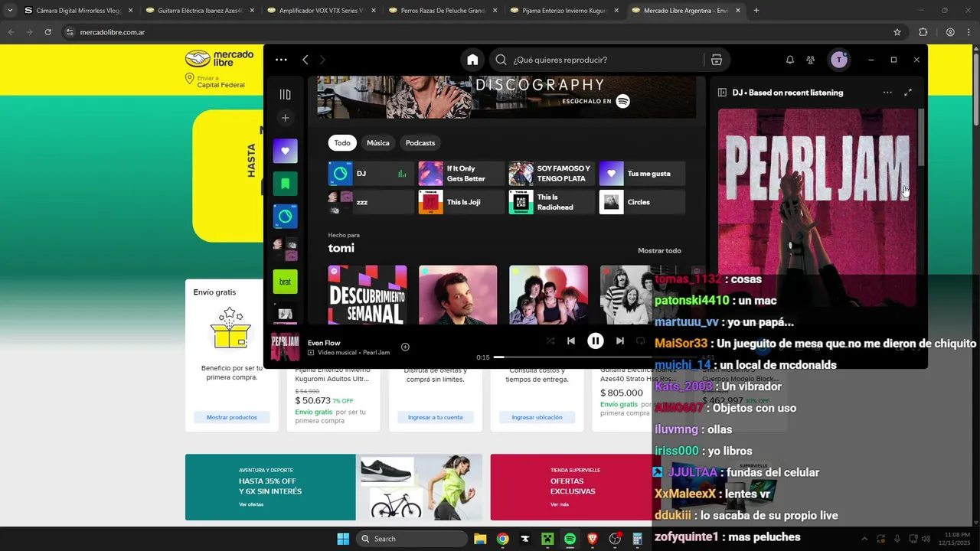Click the Now Playing Pearl Jam thumbnail
Image resolution: width=980 pixels, height=551 pixels.
tap(286, 347)
